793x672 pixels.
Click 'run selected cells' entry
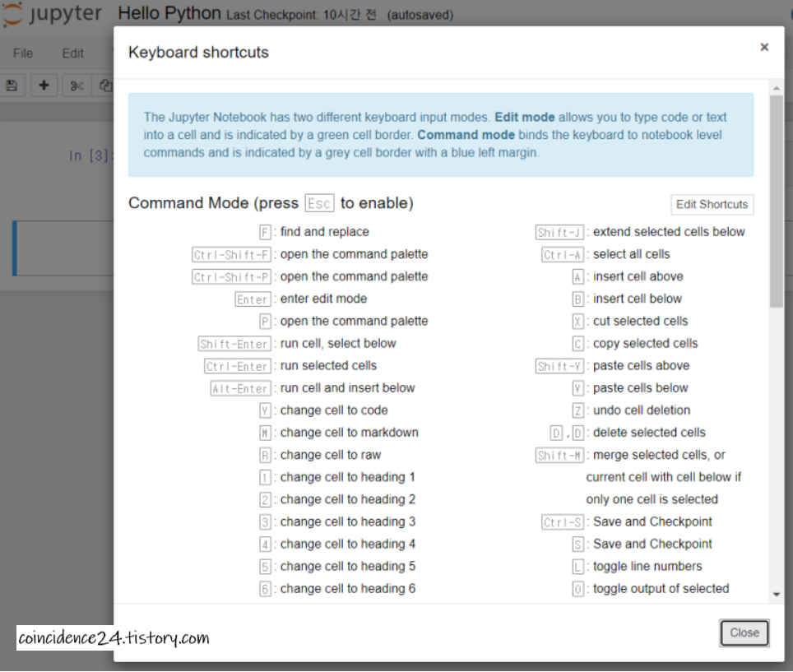329,365
